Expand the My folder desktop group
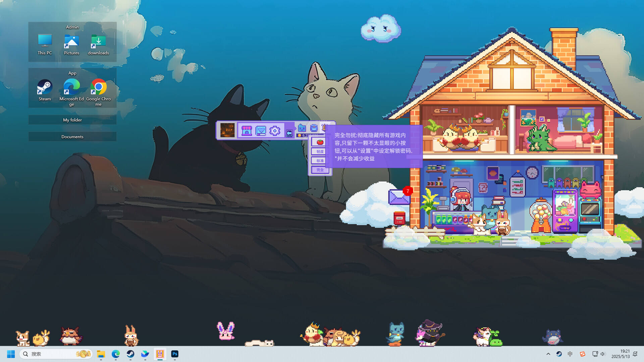Screen dimensions: 644x362 point(72,120)
